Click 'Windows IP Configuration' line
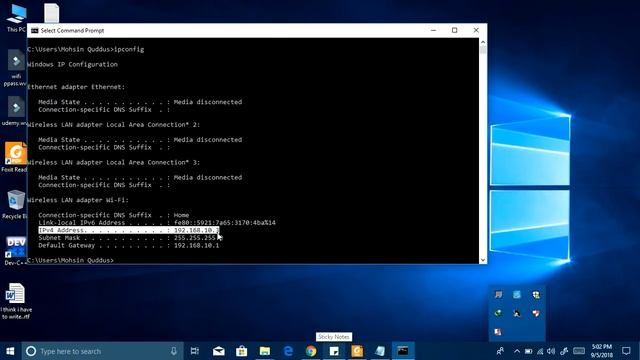The image size is (640, 360). point(72,64)
